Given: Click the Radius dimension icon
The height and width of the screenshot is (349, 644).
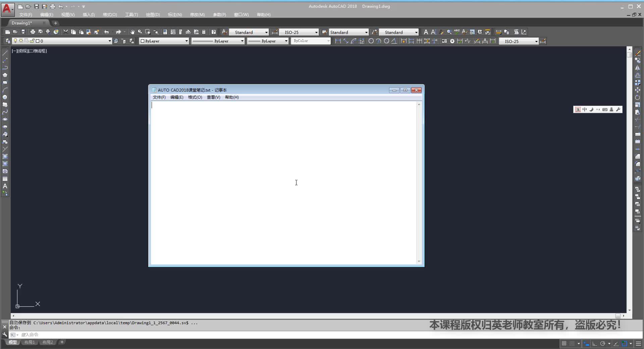Looking at the screenshot, I should [371, 41].
